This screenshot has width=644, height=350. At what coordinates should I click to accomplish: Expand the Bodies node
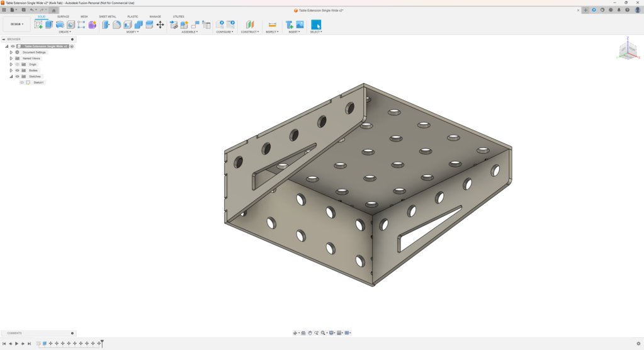pyautogui.click(x=11, y=71)
